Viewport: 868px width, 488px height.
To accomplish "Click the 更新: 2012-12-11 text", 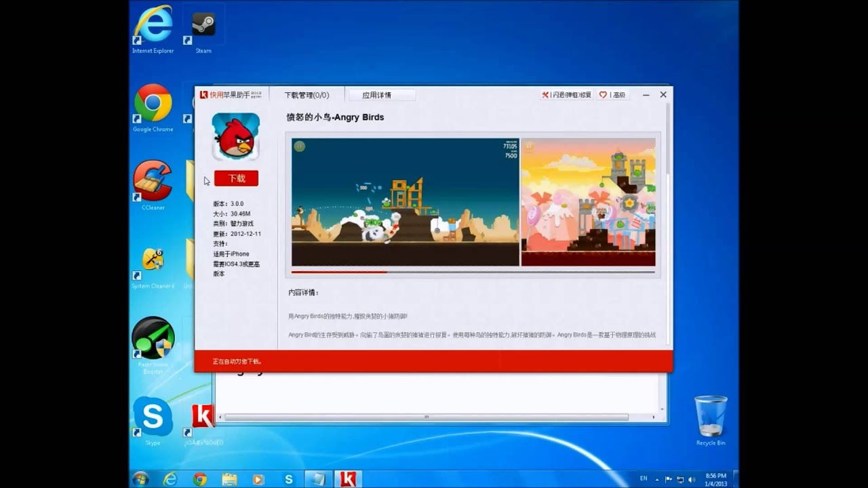I will (x=237, y=234).
